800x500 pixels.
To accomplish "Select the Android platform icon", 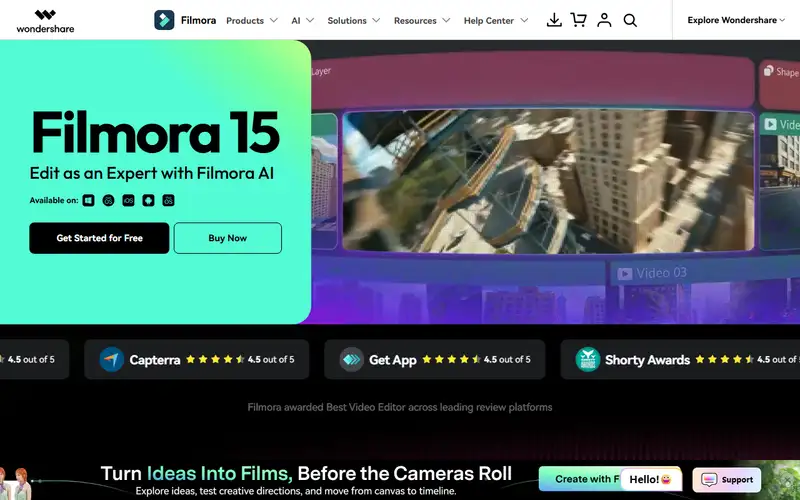I will (x=148, y=201).
